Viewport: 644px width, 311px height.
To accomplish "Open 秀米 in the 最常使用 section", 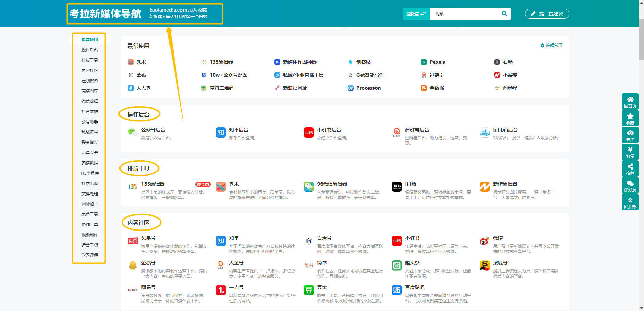I will pos(137,62).
